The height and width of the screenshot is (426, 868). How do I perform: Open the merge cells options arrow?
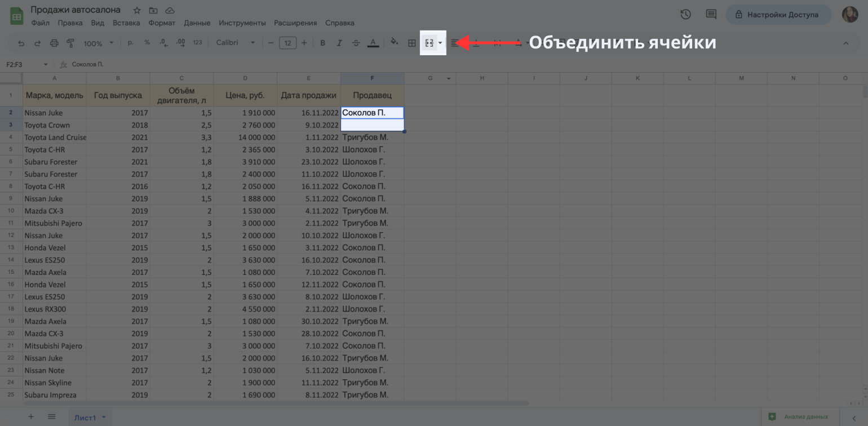click(x=440, y=43)
